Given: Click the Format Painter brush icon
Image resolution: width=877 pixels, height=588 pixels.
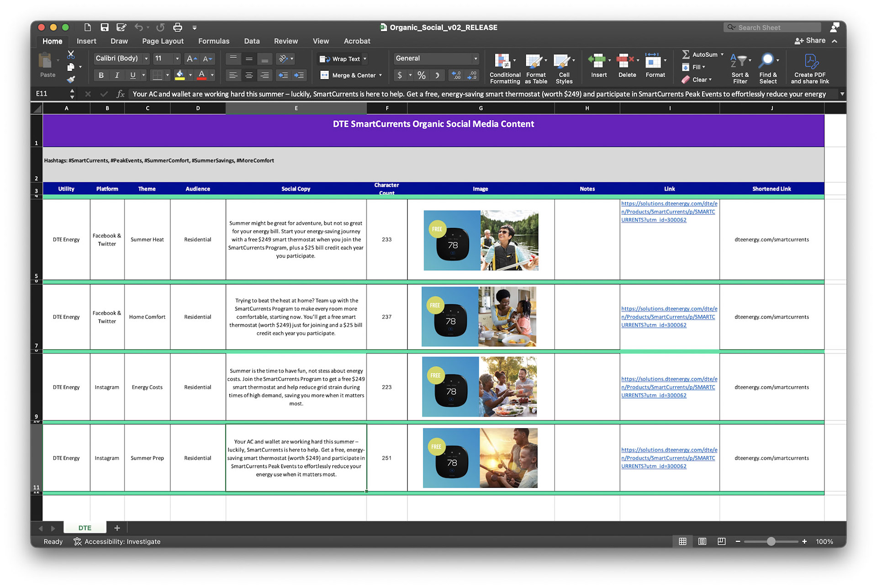Looking at the screenshot, I should point(71,80).
